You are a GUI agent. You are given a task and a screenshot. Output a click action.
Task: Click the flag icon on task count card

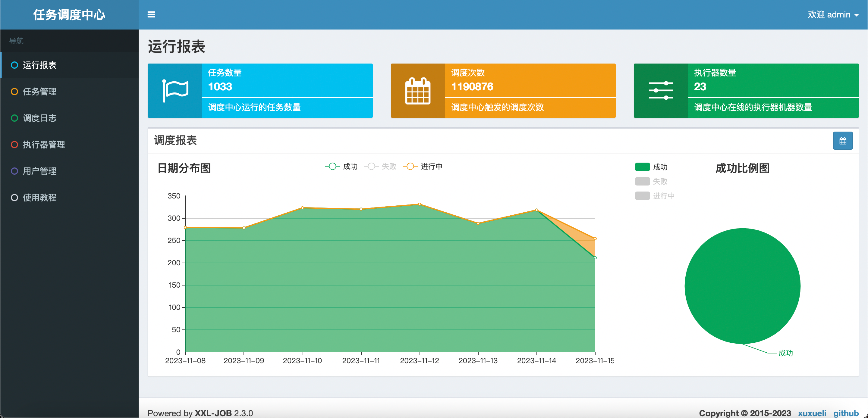click(175, 90)
